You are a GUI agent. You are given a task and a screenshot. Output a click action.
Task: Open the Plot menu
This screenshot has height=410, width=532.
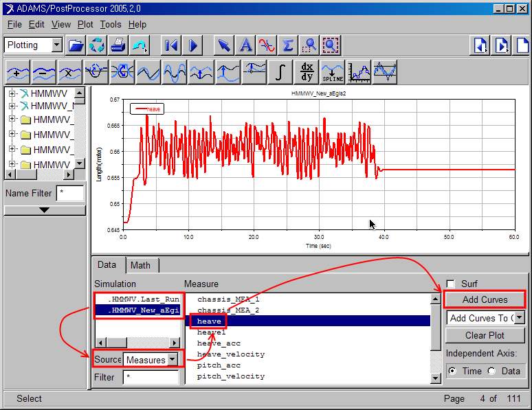pos(85,24)
